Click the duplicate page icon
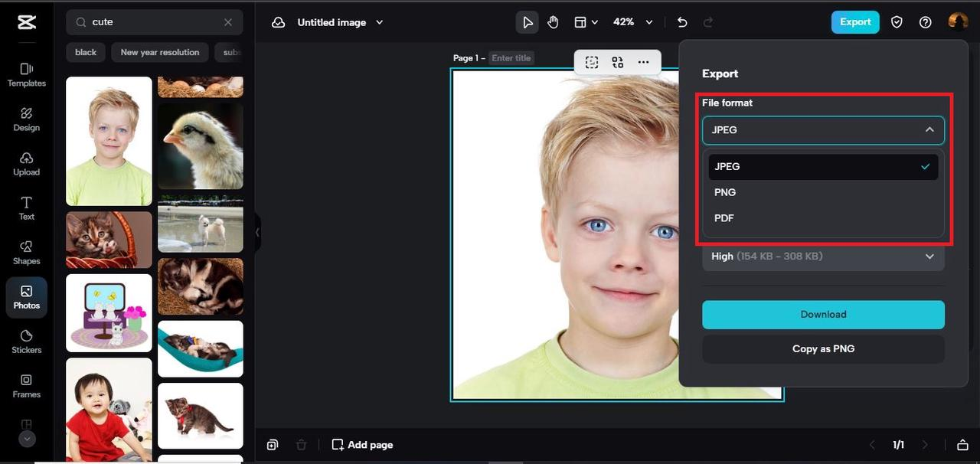 click(x=273, y=445)
